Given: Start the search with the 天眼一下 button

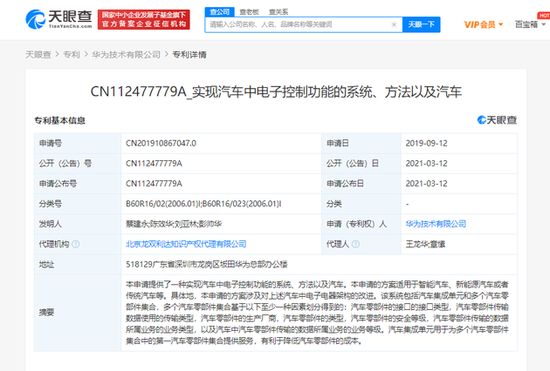Looking at the screenshot, I should pyautogui.click(x=421, y=25).
